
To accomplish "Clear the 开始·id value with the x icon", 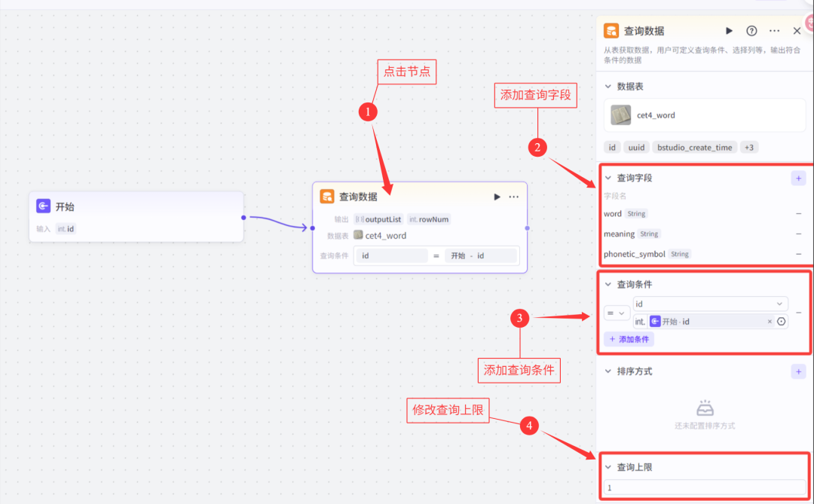I will click(x=770, y=321).
